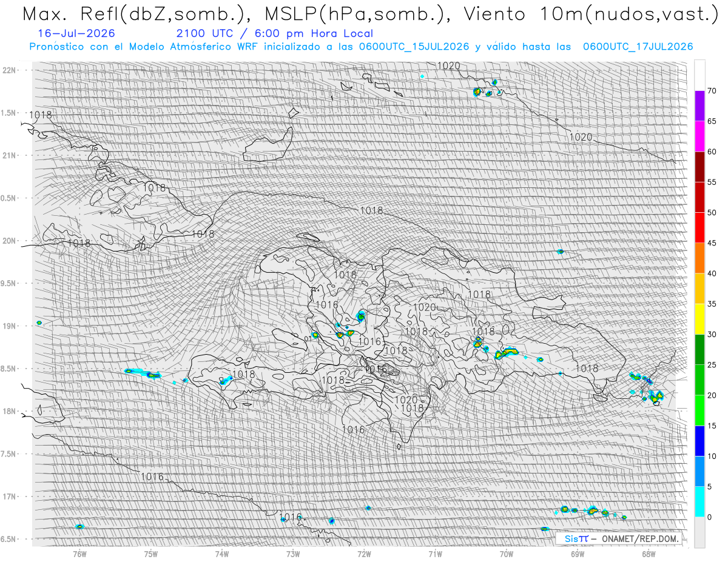Click the cyan 0–5 dBZ colorbar segment
The image size is (728, 562).
click(x=699, y=501)
